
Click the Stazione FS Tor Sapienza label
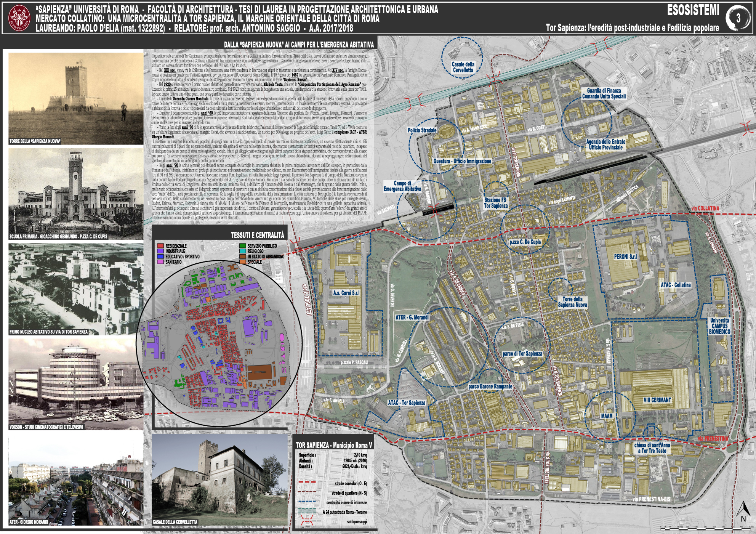tap(495, 203)
